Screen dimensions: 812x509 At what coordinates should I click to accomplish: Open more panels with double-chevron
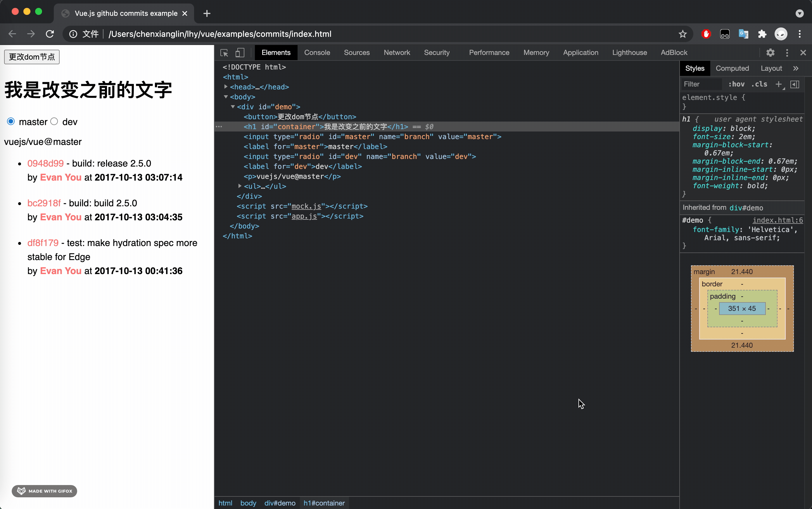pyautogui.click(x=796, y=68)
